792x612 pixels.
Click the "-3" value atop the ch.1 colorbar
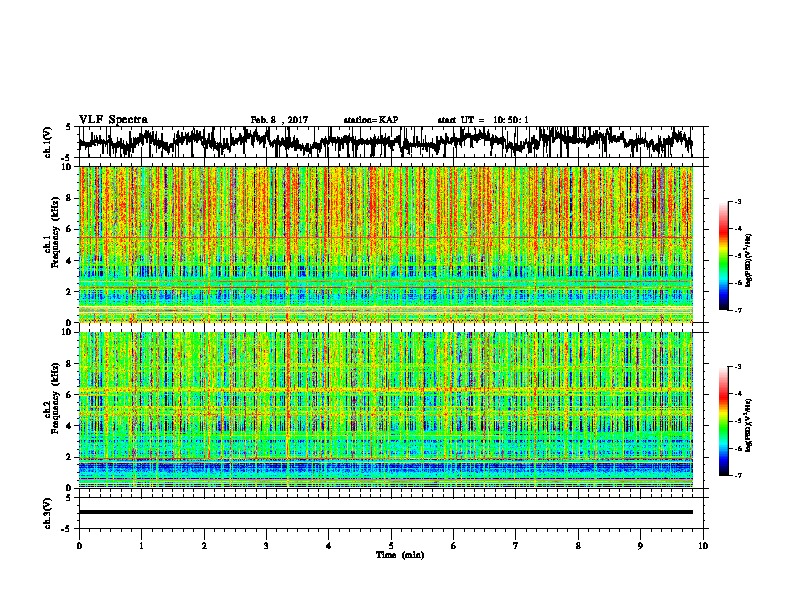737,201
